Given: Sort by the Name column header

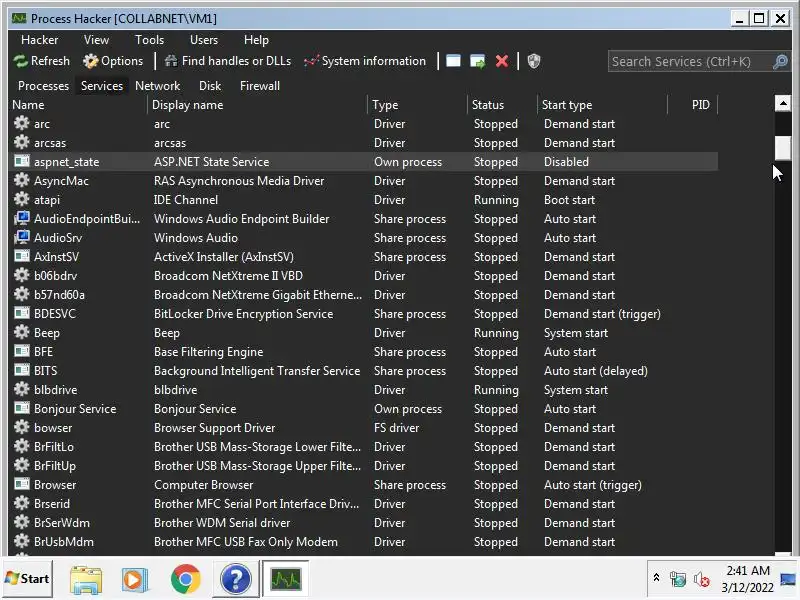Looking at the screenshot, I should [x=79, y=105].
